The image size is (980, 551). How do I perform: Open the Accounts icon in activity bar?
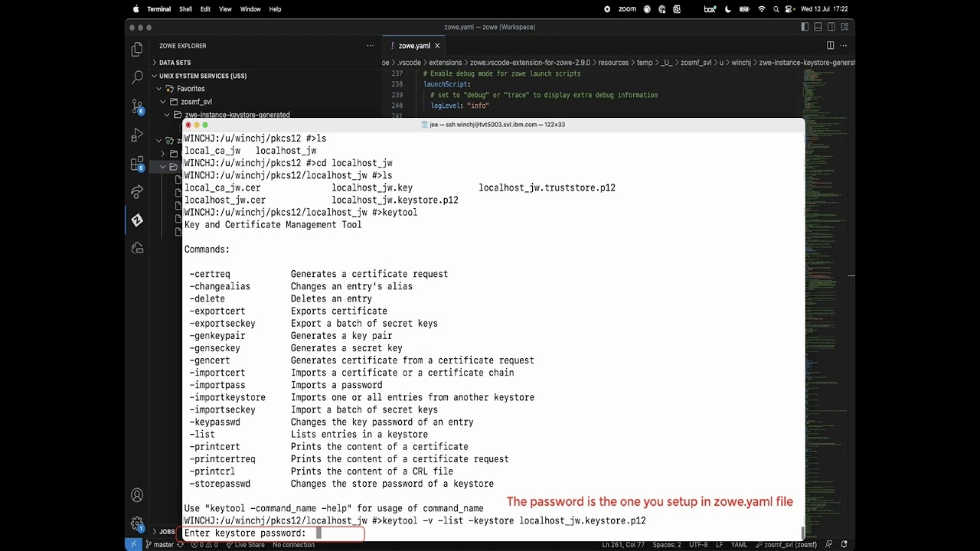[137, 495]
